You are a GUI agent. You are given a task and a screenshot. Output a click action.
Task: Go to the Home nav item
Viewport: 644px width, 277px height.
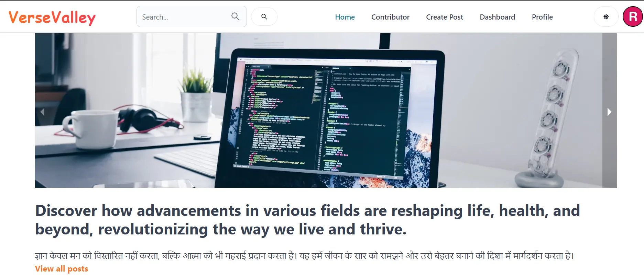point(345,17)
